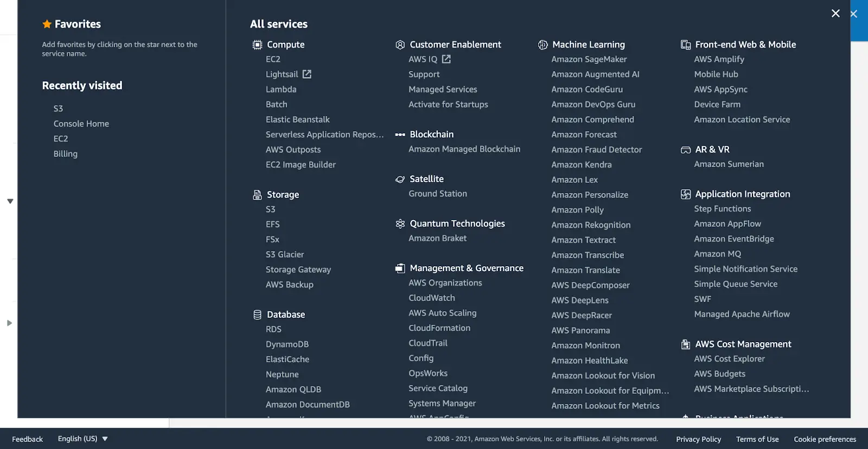
Task: Open Amazon Braket
Action: click(438, 238)
